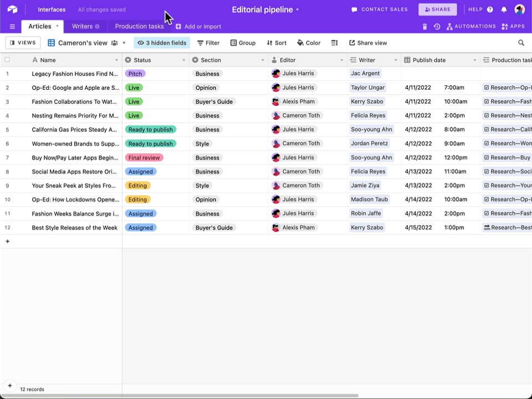The width and height of the screenshot is (532, 399).
Task: Click Add or import
Action: 198,27
